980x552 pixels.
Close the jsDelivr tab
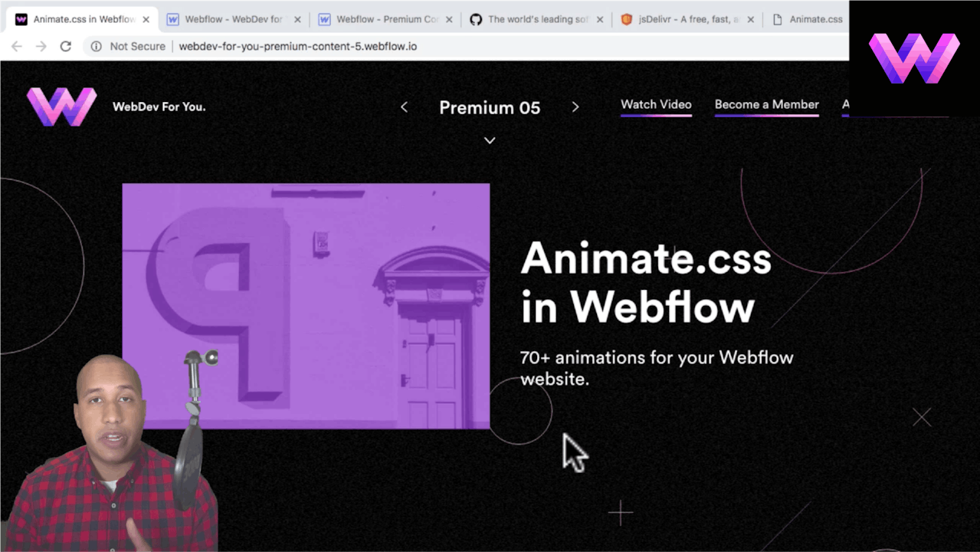coord(750,20)
